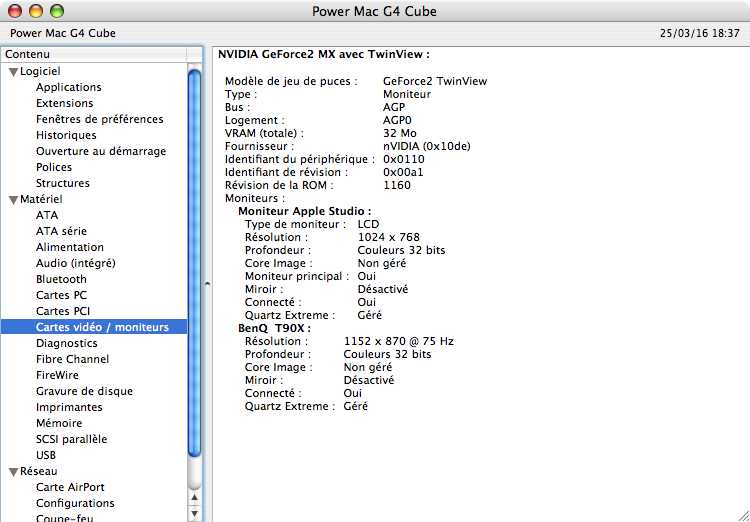The height and width of the screenshot is (522, 750).
Task: Click sidebar scrollbar down arrow
Action: 195,514
